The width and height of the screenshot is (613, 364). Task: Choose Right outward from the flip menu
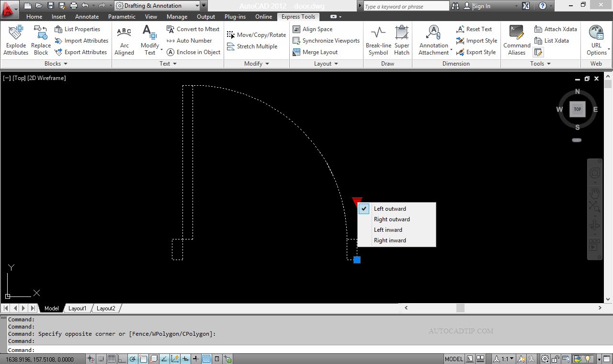[x=397, y=219]
